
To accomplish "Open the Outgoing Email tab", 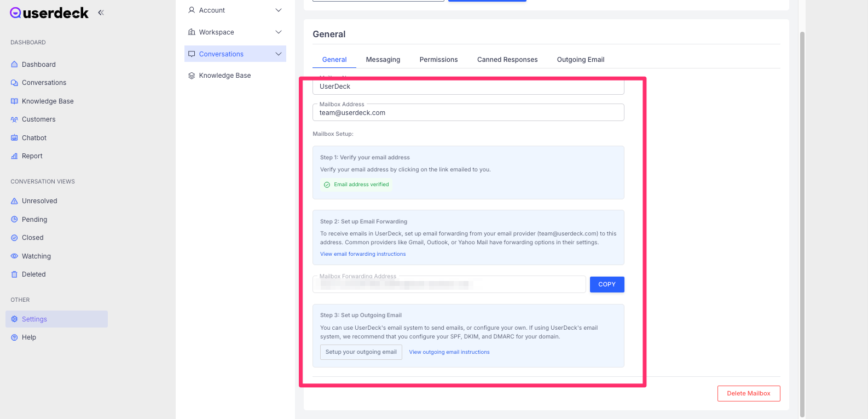I will pos(581,60).
